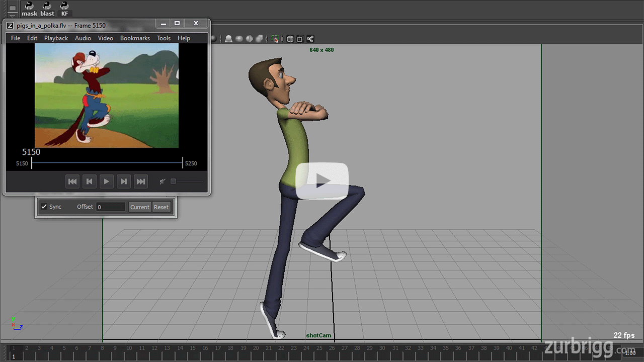Toggle the Sync checkbox on
The image size is (644, 362).
[44, 207]
